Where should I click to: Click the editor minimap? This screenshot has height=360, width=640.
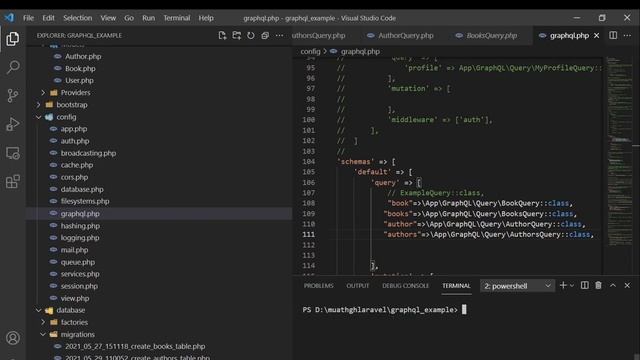pyautogui.click(x=619, y=151)
